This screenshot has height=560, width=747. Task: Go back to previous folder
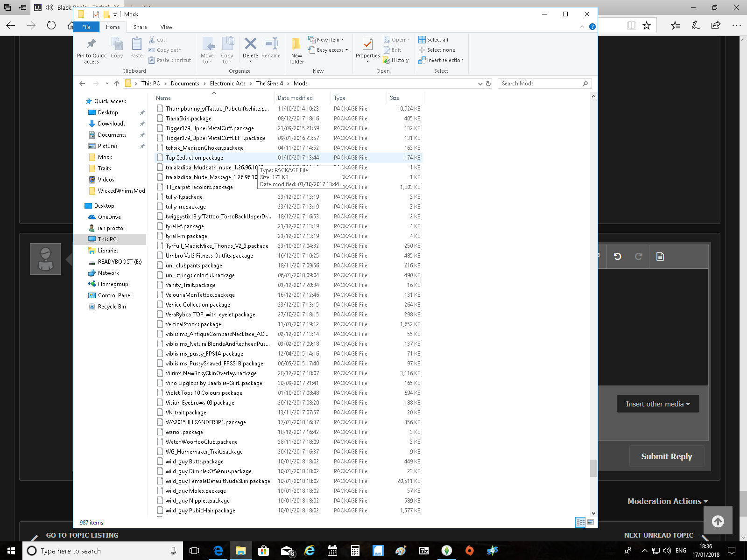[83, 84]
